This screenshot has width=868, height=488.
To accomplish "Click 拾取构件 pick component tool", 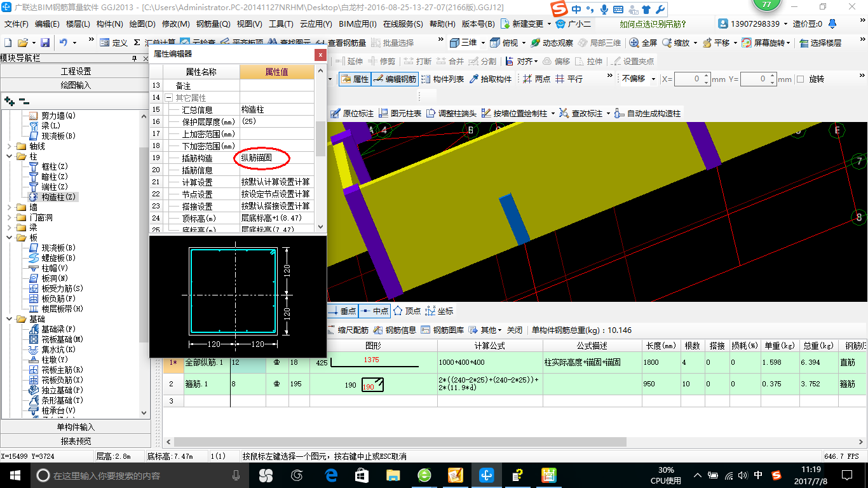I will point(490,79).
